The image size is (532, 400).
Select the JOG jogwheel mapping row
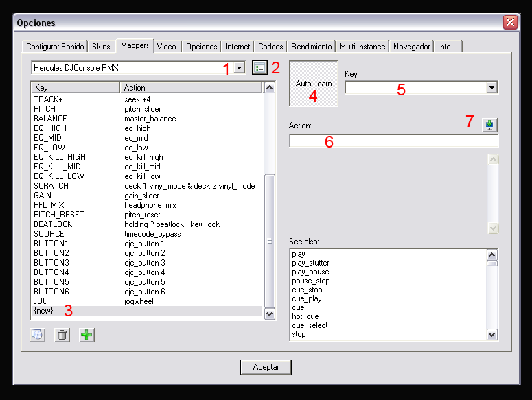(147, 301)
